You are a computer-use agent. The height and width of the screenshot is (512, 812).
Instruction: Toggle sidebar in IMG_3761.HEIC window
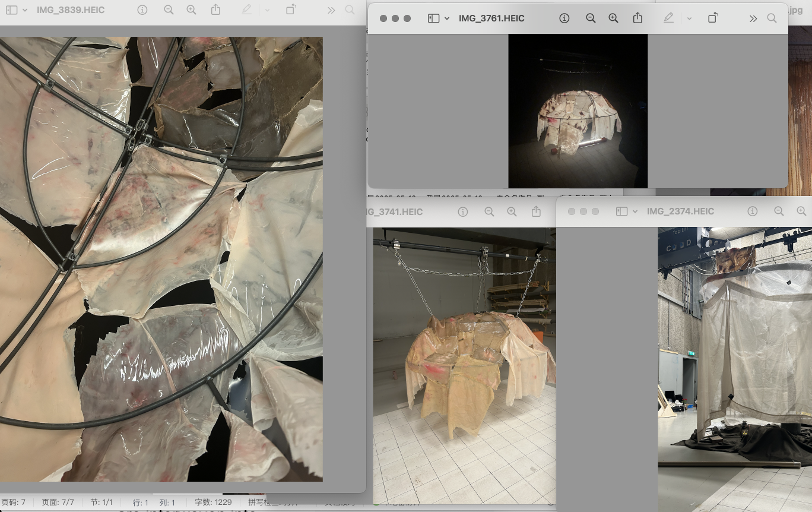433,18
